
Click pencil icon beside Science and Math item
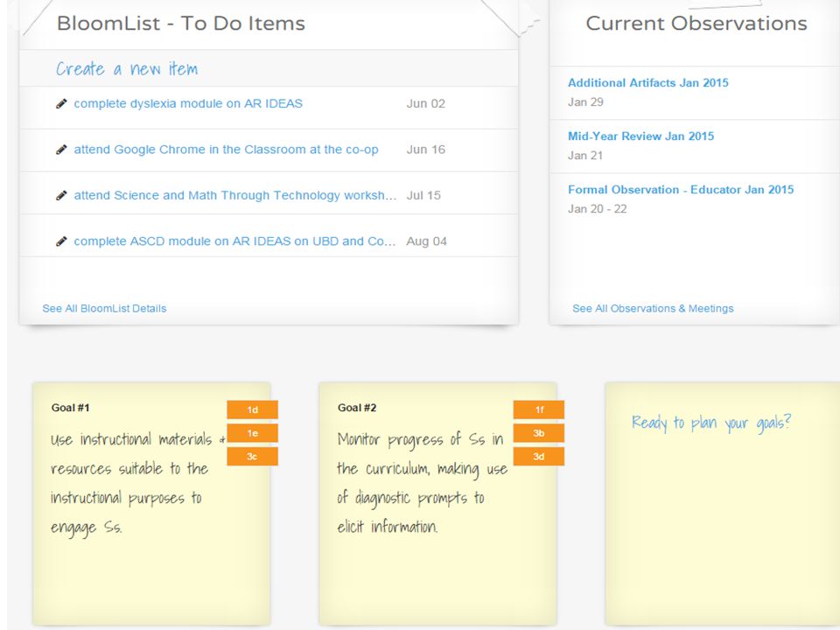pyautogui.click(x=61, y=195)
